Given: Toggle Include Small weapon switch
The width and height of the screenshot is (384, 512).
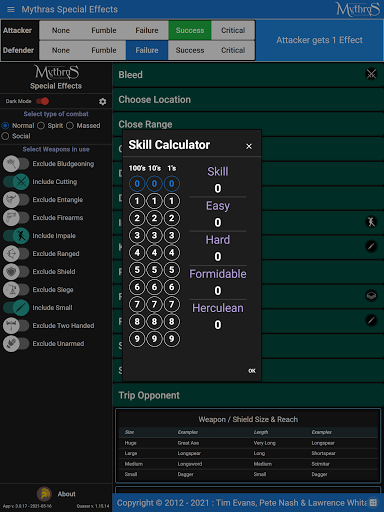Looking at the screenshot, I should 16,308.
